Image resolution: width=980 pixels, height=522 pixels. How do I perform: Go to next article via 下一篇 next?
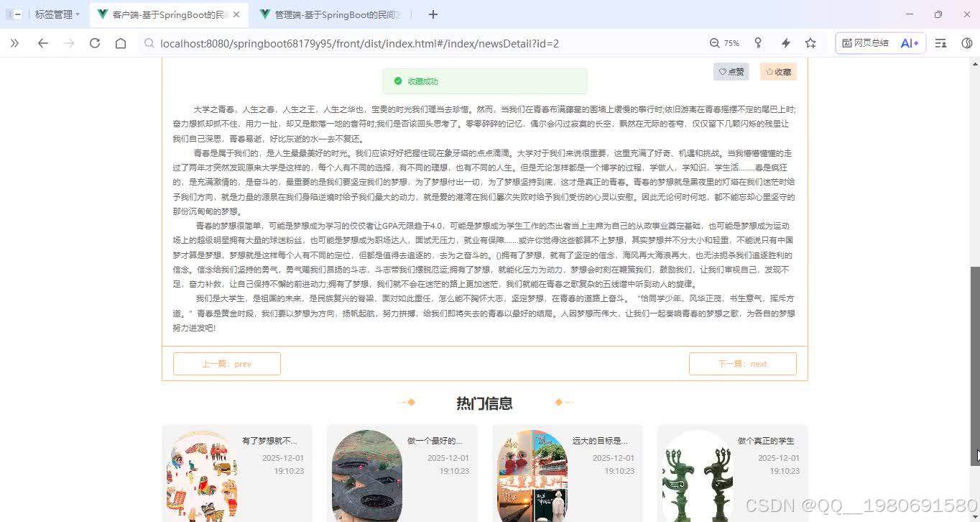[742, 364]
